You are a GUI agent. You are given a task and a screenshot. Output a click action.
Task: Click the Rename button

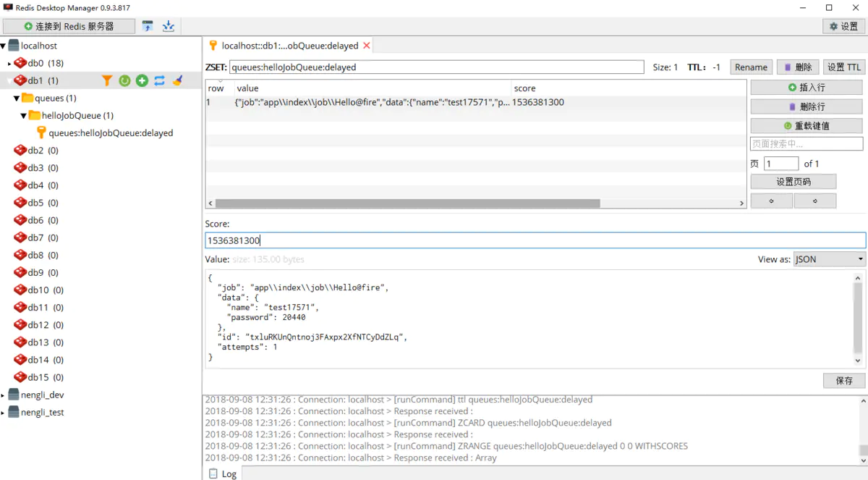tap(751, 67)
